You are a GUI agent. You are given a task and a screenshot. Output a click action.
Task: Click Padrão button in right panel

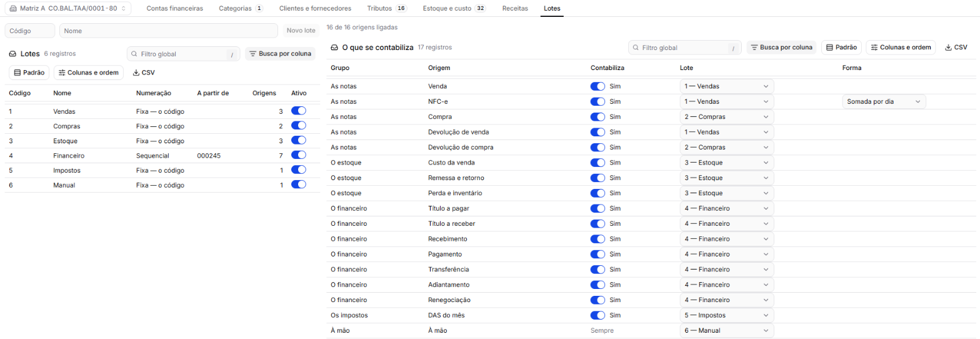pos(841,48)
